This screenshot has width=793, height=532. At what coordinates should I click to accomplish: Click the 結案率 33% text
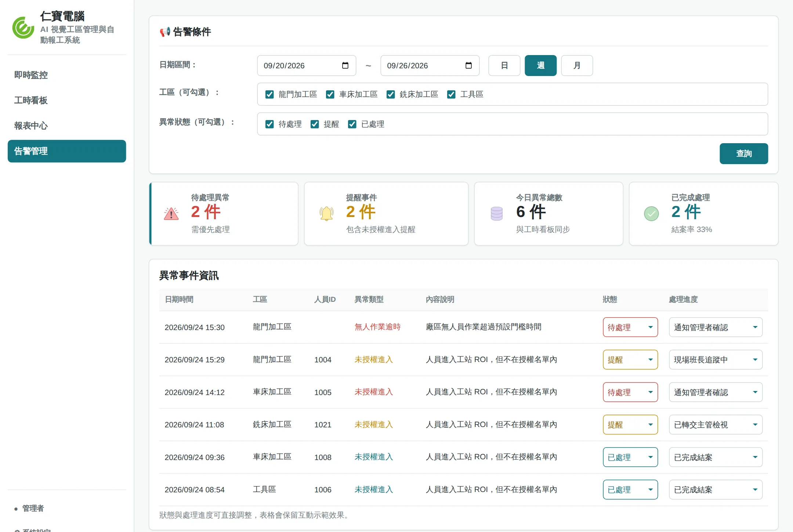coord(691,229)
